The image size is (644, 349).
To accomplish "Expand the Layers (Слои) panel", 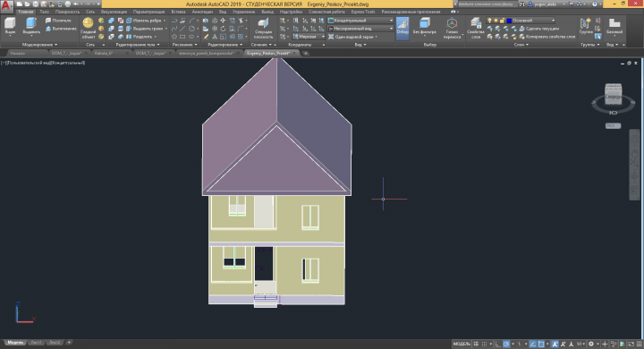I will click(521, 45).
